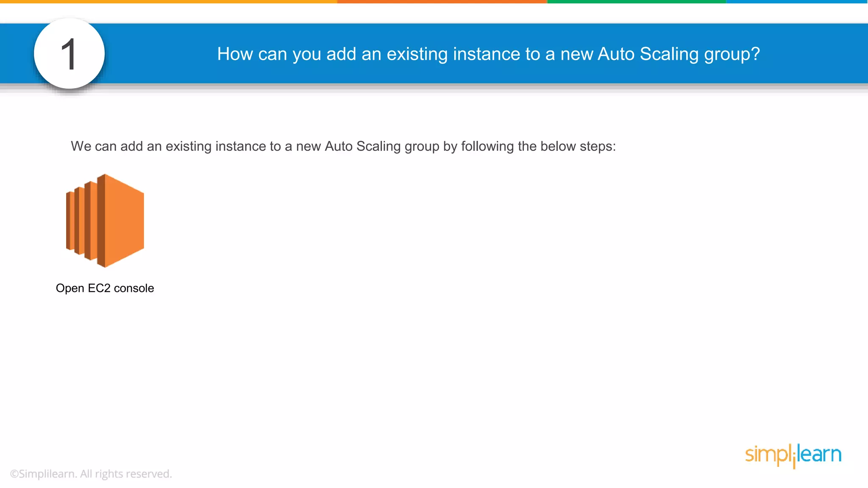Select the slide title about Auto Scaling group

click(488, 54)
